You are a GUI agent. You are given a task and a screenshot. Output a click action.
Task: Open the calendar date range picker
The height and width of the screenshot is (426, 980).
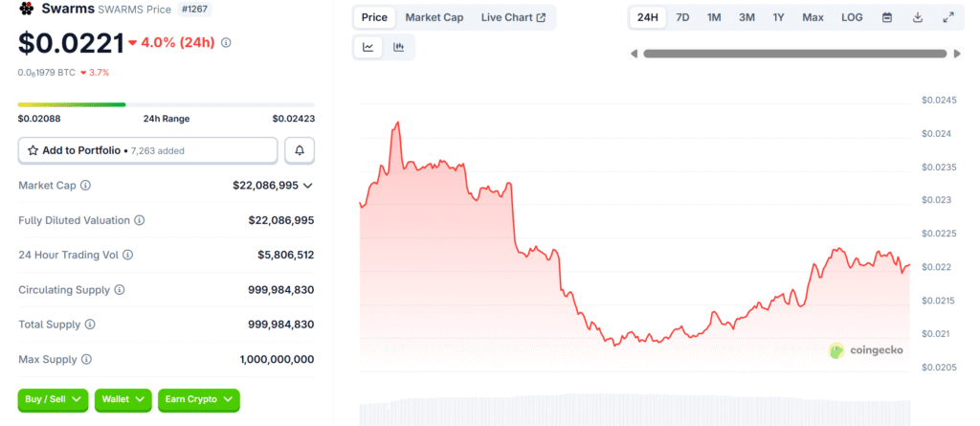887,17
